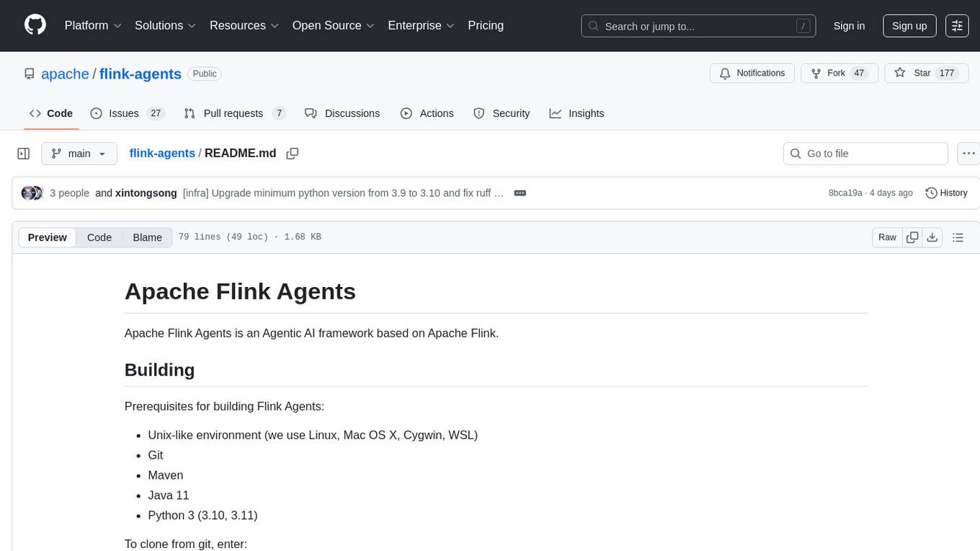Open the Platform menu
This screenshot has height=551, width=980.
click(93, 25)
